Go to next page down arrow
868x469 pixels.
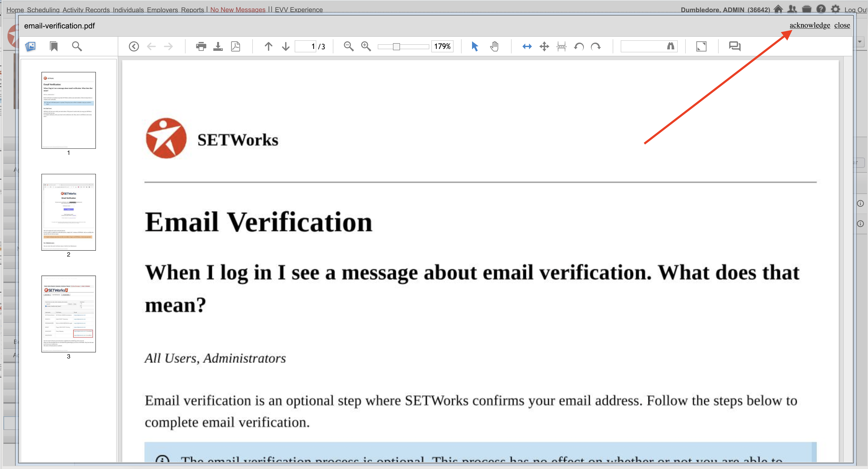tap(286, 46)
